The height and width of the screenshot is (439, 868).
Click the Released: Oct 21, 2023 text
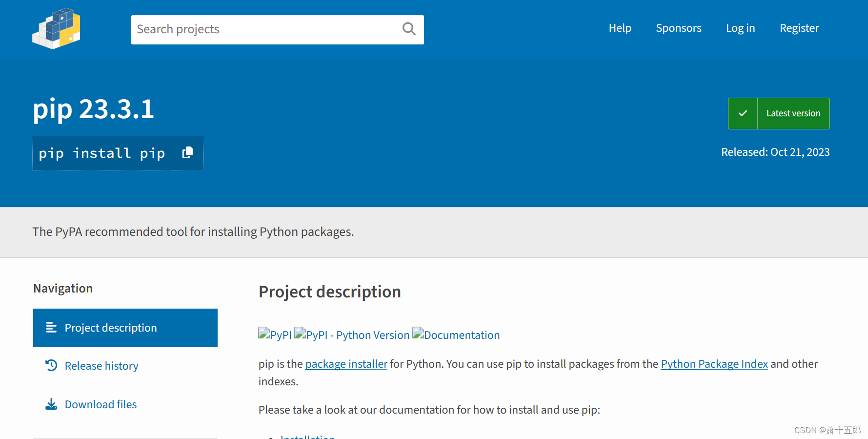pyautogui.click(x=775, y=152)
